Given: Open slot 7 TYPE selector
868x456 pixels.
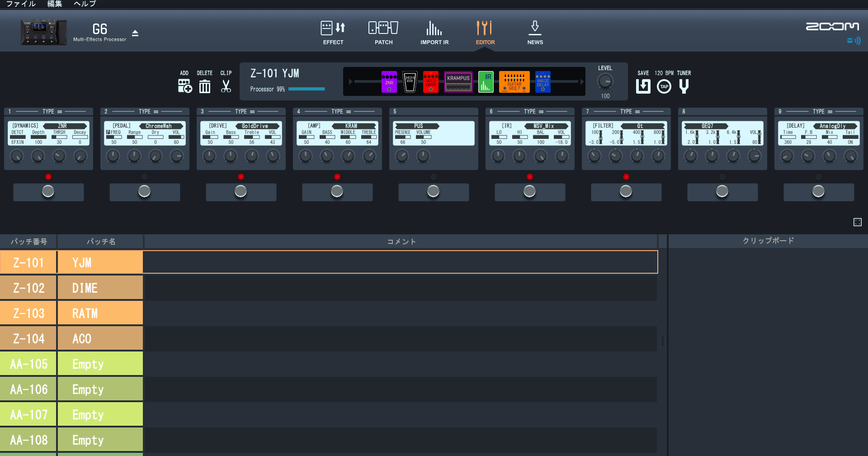Looking at the screenshot, I should pos(630,111).
